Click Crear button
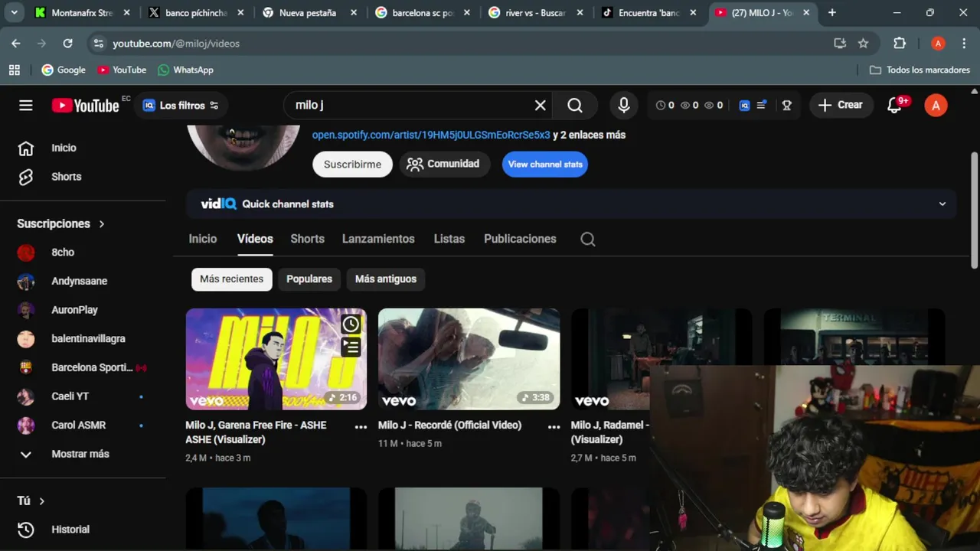 tap(841, 106)
